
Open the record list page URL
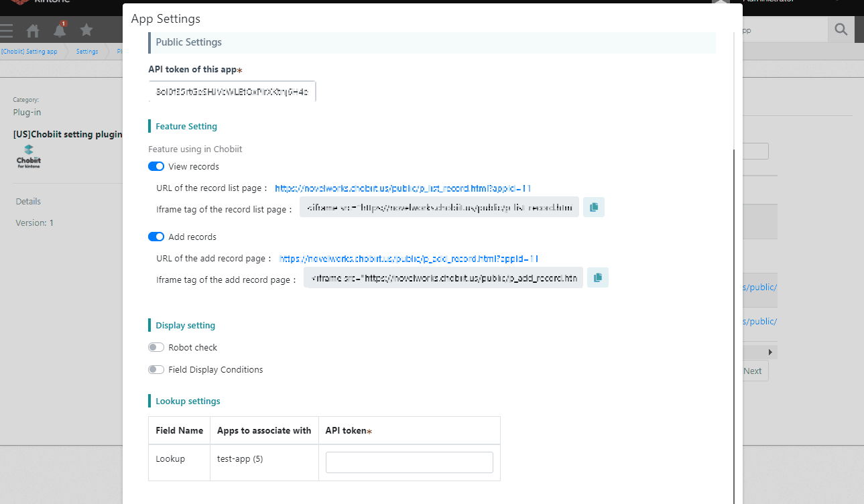click(403, 188)
